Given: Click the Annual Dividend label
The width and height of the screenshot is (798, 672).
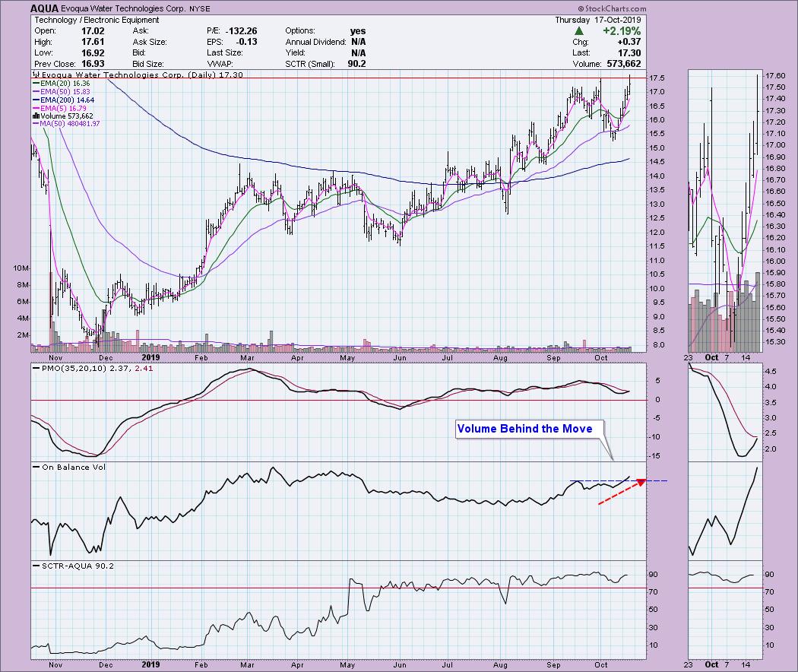Looking at the screenshot, I should (315, 42).
